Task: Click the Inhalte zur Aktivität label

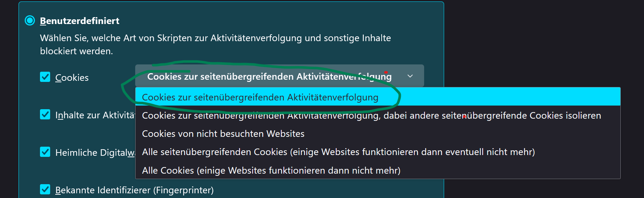Action: 95,115
